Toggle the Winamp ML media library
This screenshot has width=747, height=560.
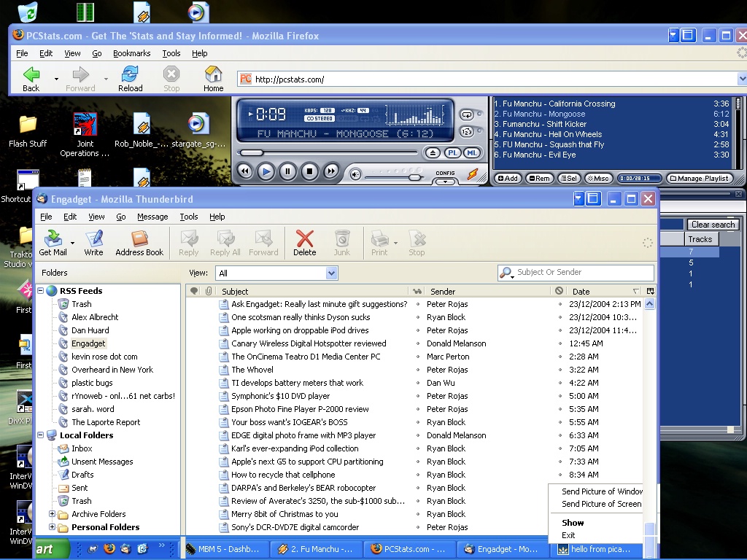pos(472,153)
